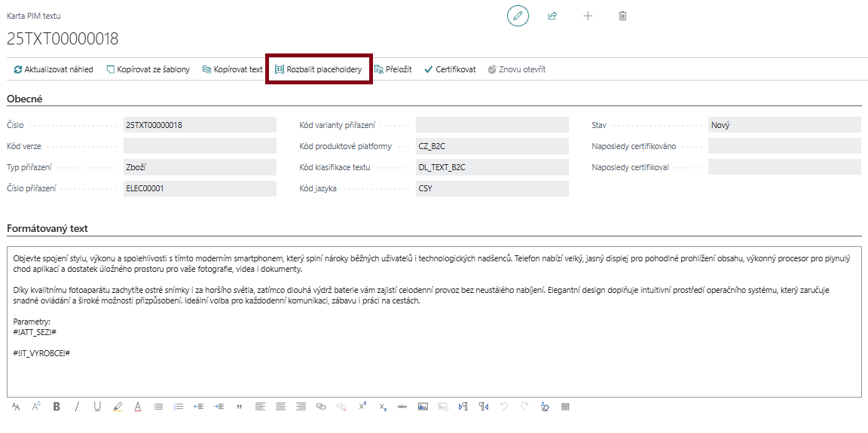Click Aktualizovat náhled action

click(53, 69)
